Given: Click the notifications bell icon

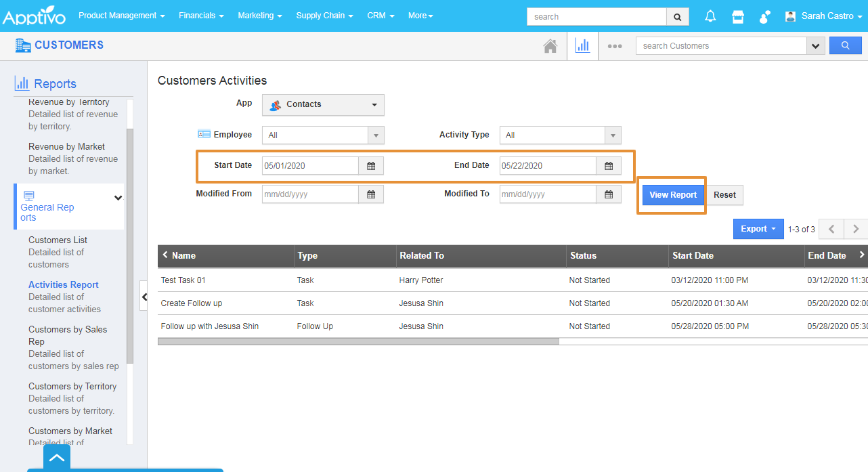Looking at the screenshot, I should point(710,16).
